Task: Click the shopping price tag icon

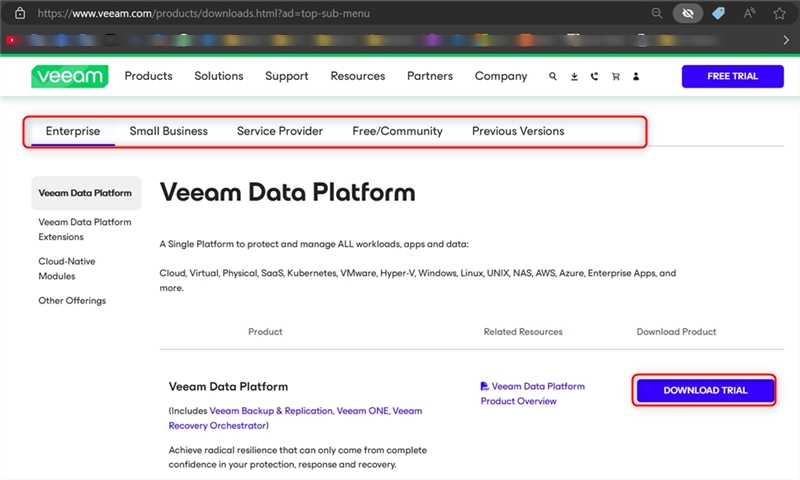Action: 717,14
